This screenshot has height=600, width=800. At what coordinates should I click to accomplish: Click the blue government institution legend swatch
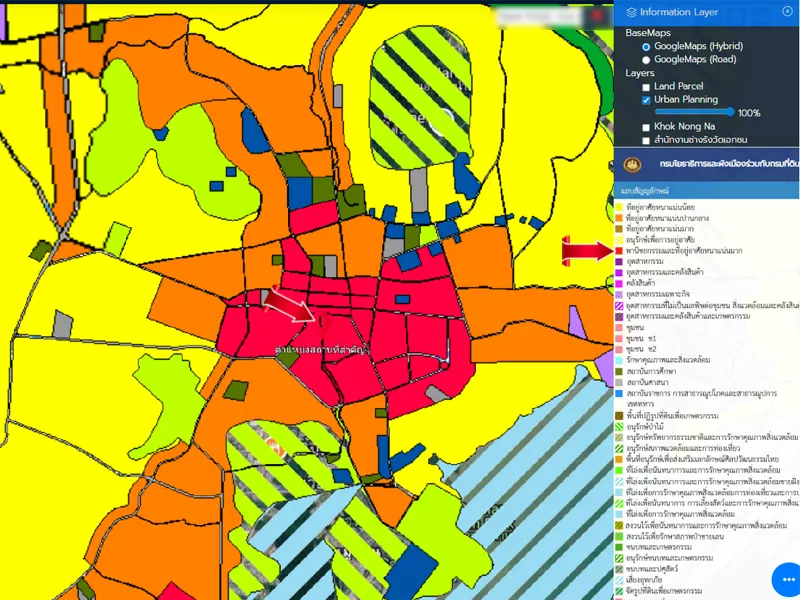point(620,393)
